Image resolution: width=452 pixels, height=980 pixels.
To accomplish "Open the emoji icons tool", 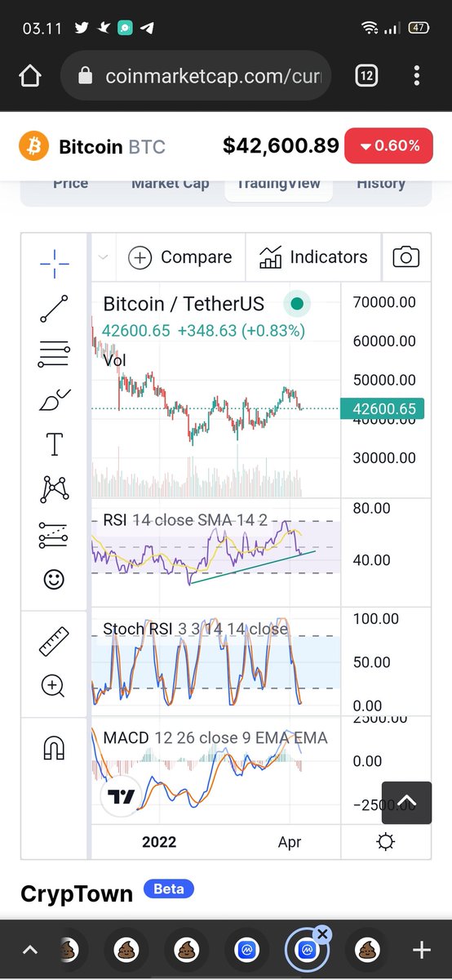I will tap(54, 580).
